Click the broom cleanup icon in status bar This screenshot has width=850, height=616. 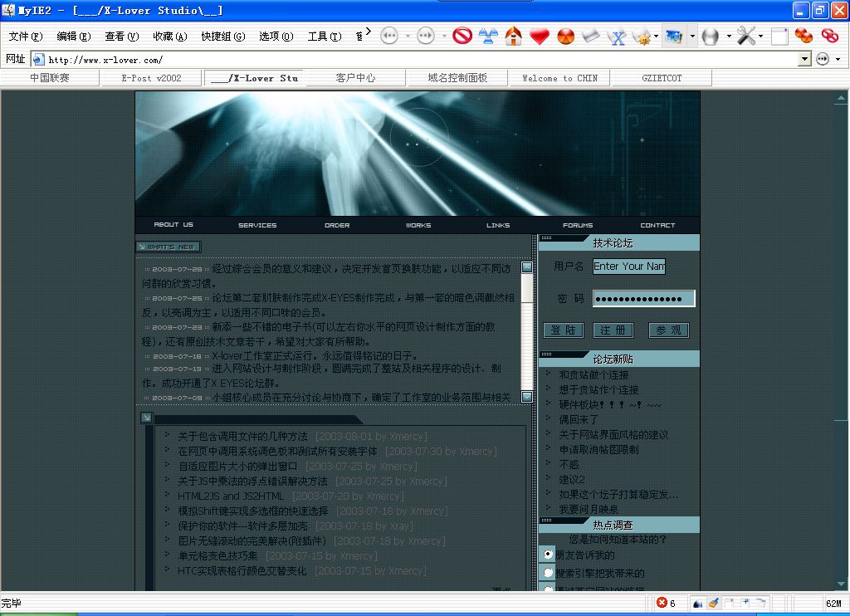pos(714,603)
